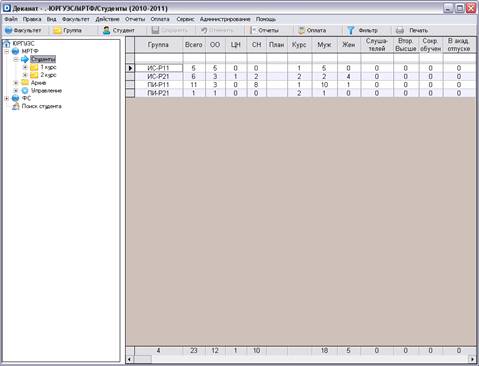Expand the 2 курс folder node
This screenshot has width=479, height=366.
point(25,75)
